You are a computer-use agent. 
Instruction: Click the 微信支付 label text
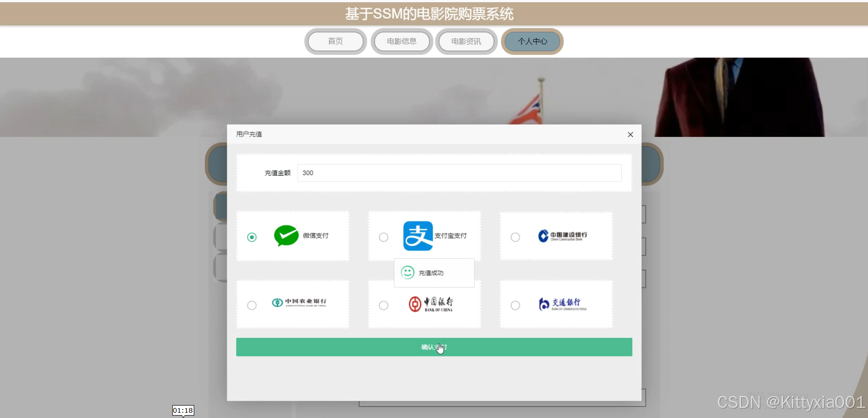coord(316,236)
